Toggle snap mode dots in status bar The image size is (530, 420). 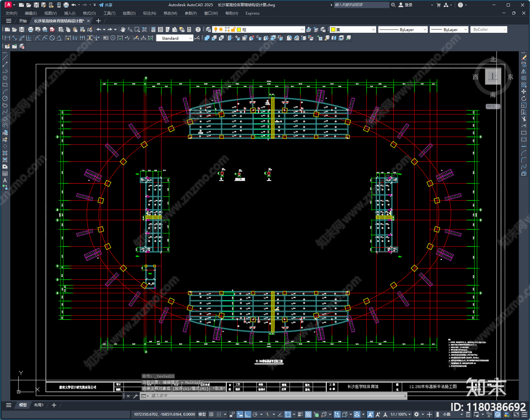(x=219, y=414)
